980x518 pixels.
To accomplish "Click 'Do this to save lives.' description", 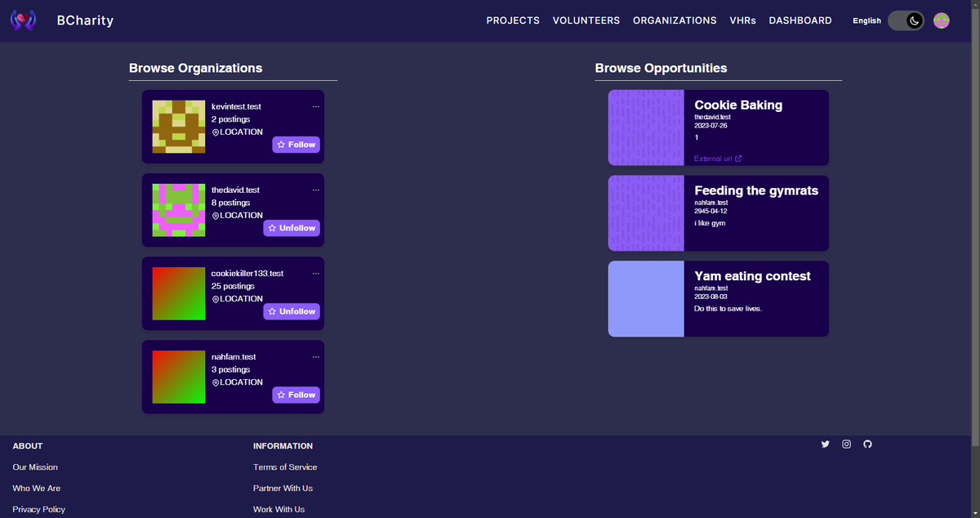I will 728,310.
